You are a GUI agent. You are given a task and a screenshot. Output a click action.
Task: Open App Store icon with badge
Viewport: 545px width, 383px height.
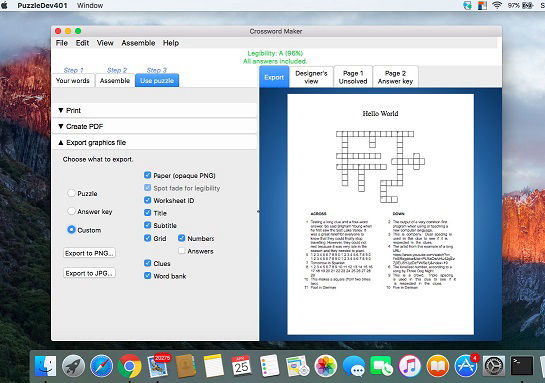tap(466, 366)
